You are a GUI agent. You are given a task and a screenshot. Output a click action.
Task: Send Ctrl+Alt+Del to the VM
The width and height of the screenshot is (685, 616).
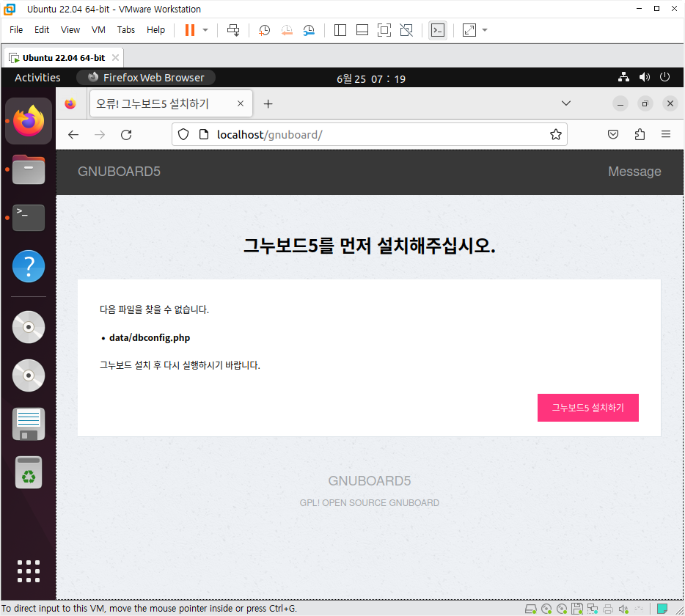pyautogui.click(x=233, y=30)
